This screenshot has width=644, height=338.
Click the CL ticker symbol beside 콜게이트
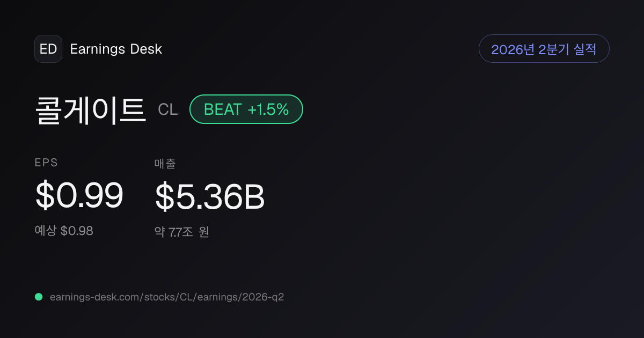pos(167,110)
